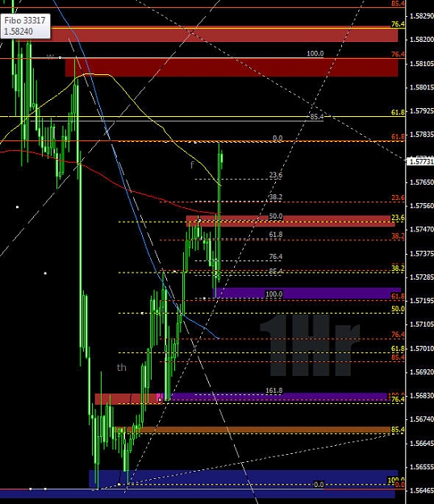Click price axis label 1.56465

point(421,490)
